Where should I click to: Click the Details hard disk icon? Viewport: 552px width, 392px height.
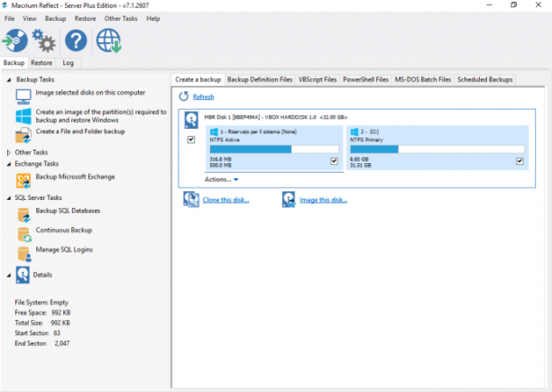(x=23, y=275)
